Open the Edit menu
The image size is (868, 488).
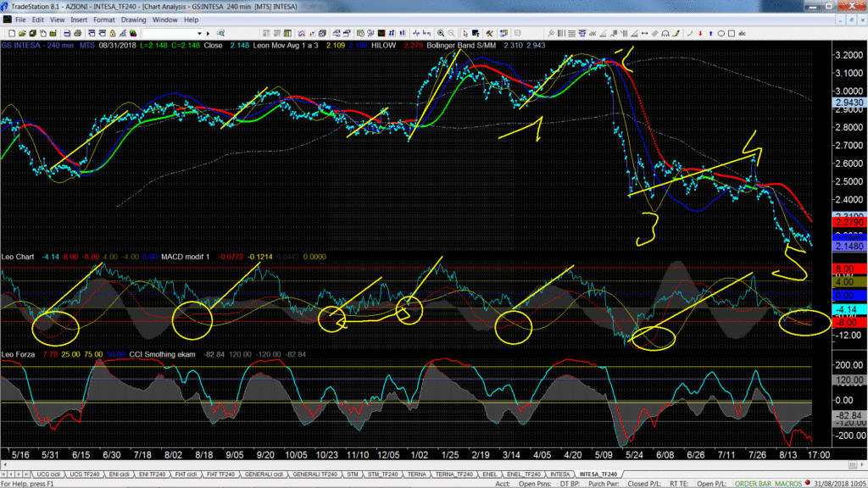click(x=37, y=20)
